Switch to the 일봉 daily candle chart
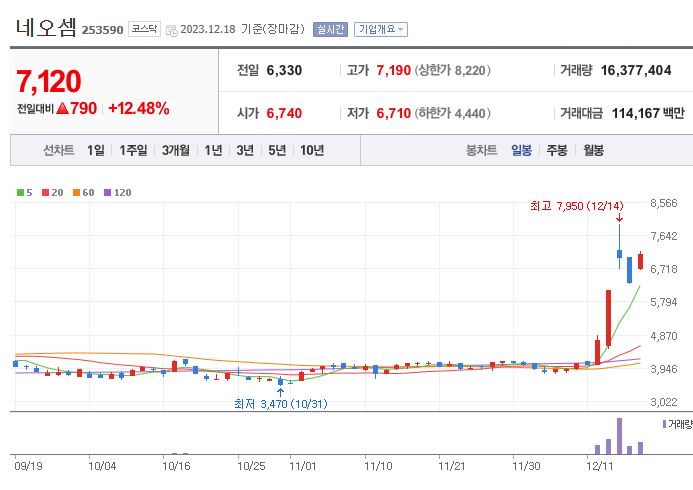Image resolution: width=693 pixels, height=490 pixels. 522,151
